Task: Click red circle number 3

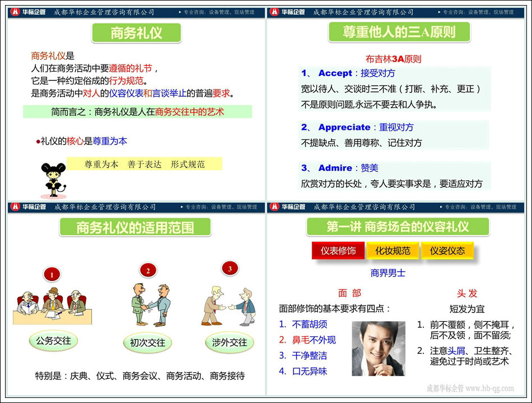Action: [230, 269]
